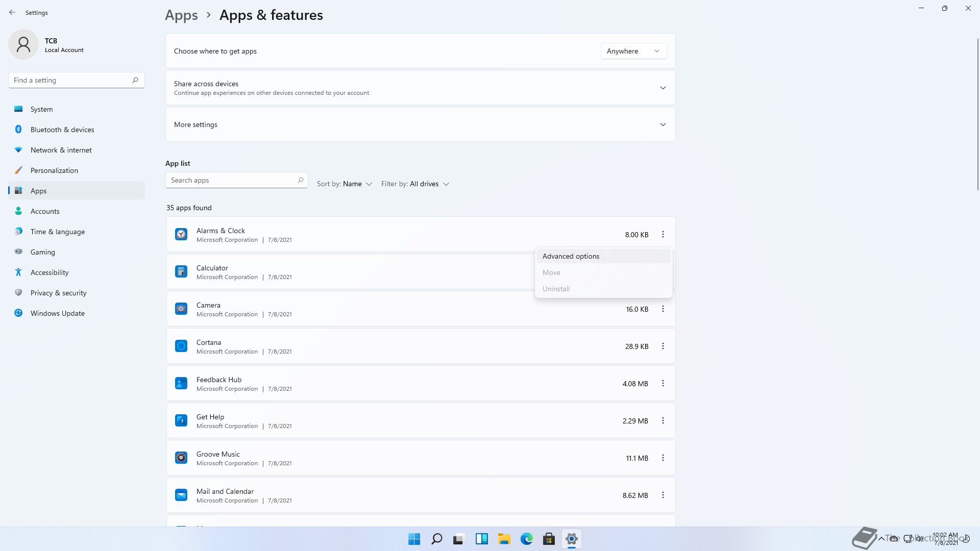Click the magnifier icon in Search apps
Screen dimensions: 980x551
point(301,180)
